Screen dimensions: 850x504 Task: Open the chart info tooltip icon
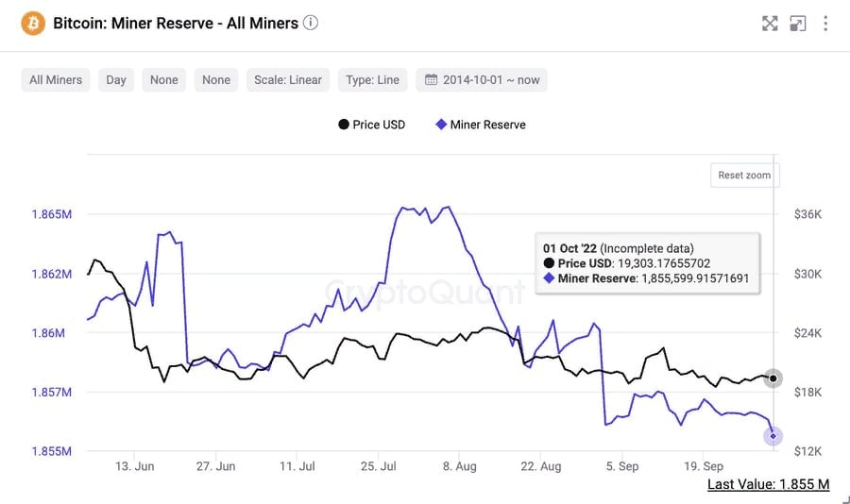coord(311,23)
